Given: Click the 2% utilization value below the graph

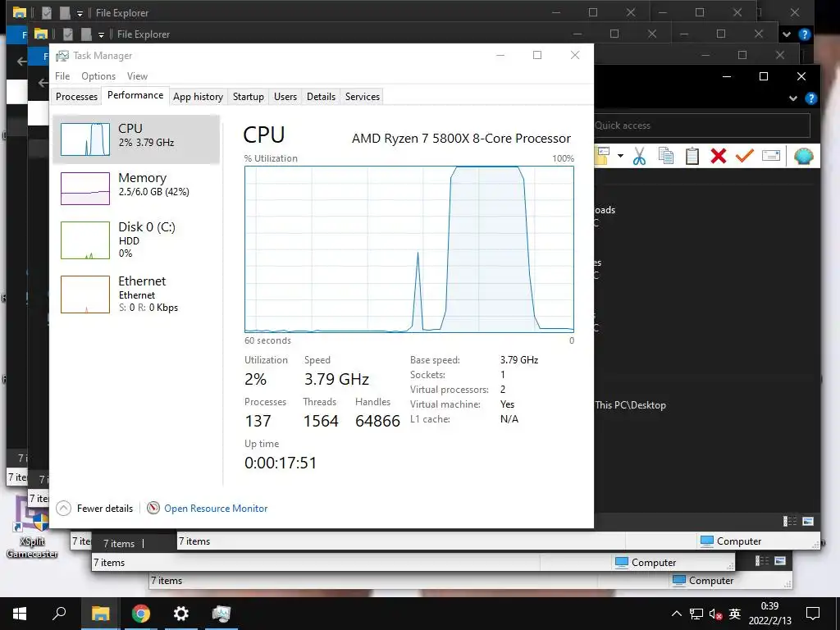Looking at the screenshot, I should point(256,379).
